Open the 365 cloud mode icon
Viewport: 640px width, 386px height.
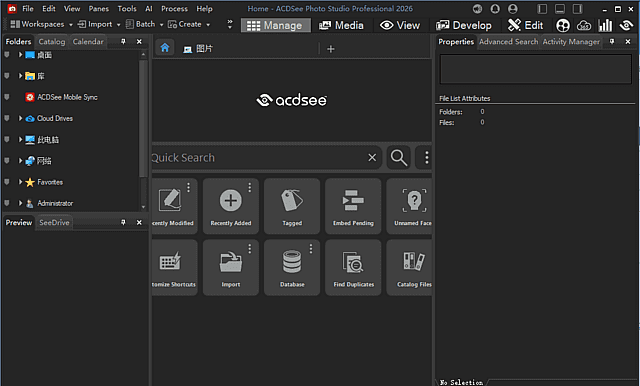(x=584, y=25)
